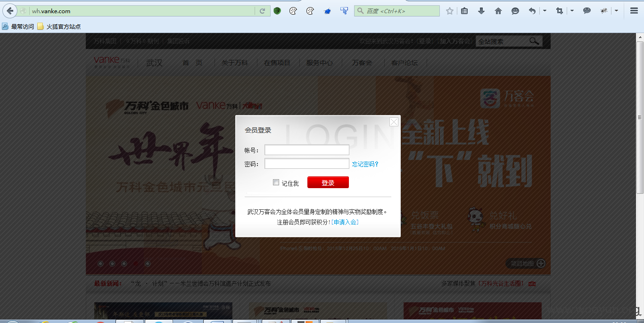This screenshot has height=323, width=644.
Task: Select the highlighted fourth banner carousel dot
Action: tap(136, 264)
